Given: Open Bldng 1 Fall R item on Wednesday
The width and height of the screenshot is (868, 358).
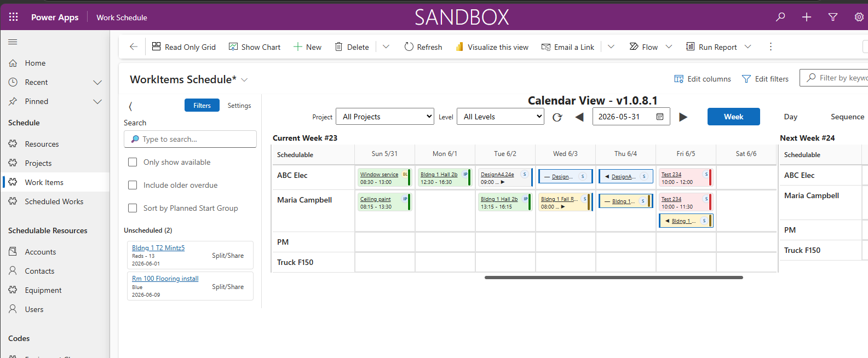Looking at the screenshot, I should 565,203.
